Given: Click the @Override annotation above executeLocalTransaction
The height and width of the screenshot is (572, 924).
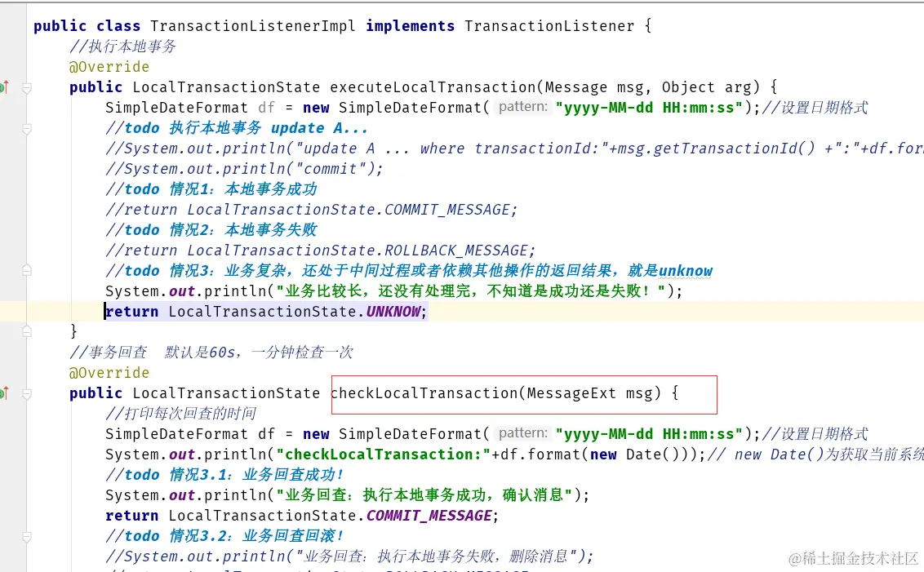Looking at the screenshot, I should pos(109,67).
